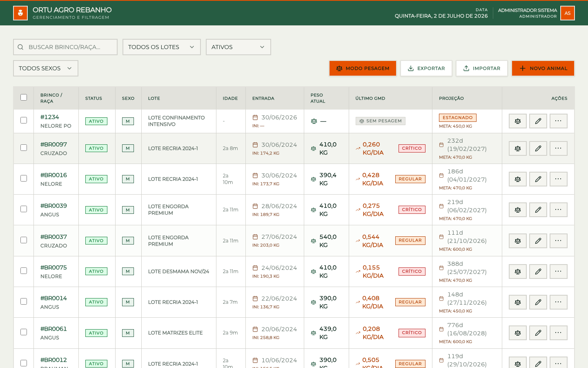Open the Todos Sexos filter dropdown
This screenshot has width=588, height=368.
(x=46, y=68)
